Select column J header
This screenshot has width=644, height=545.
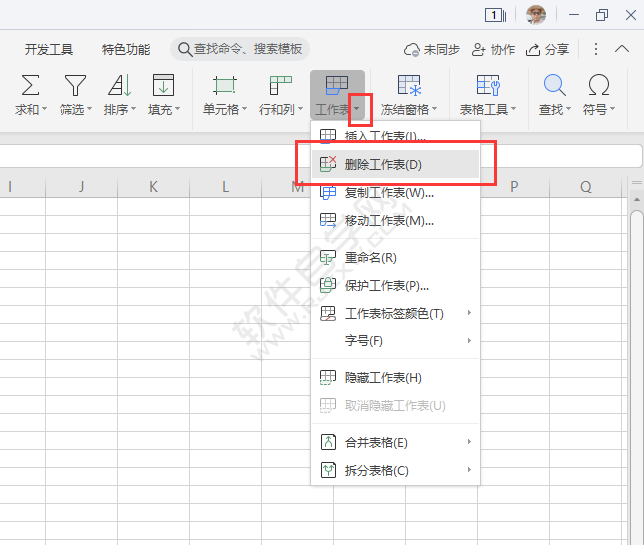81,187
